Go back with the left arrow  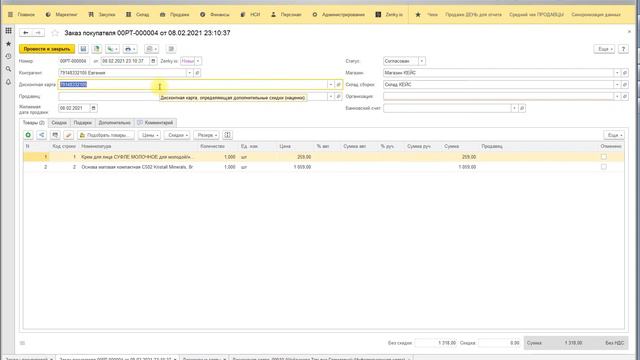point(26,33)
